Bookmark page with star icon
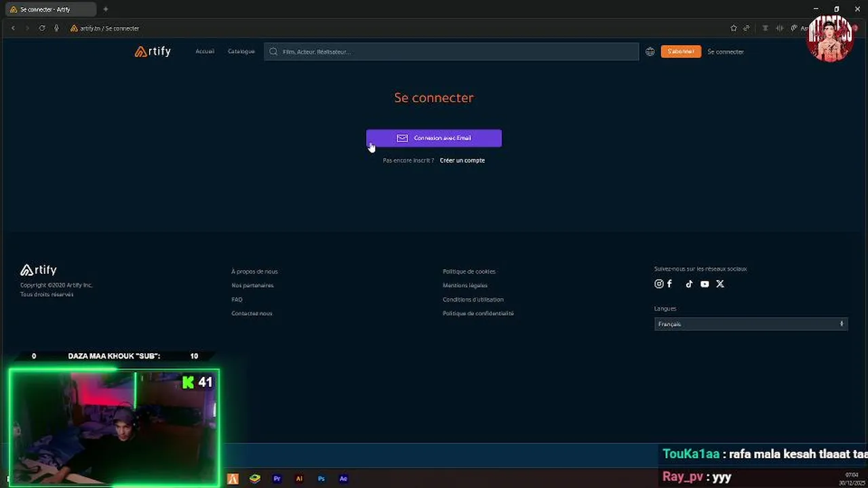The width and height of the screenshot is (868, 488). (734, 28)
